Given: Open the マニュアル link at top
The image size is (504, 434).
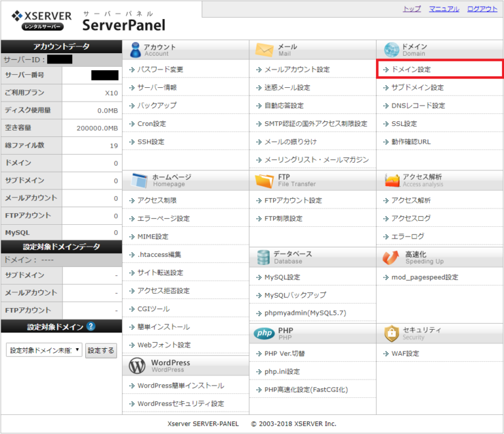Looking at the screenshot, I should tap(444, 9).
